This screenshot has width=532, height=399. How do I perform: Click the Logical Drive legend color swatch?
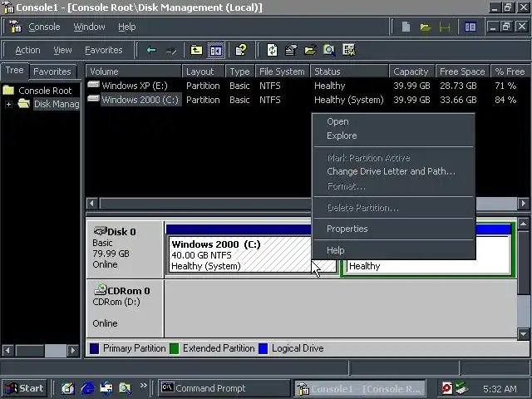point(263,348)
